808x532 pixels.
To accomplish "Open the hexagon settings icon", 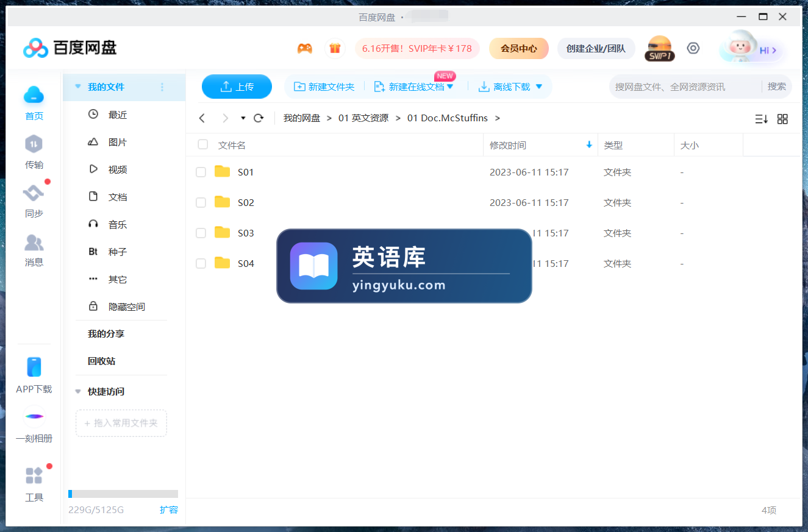I will tap(693, 48).
